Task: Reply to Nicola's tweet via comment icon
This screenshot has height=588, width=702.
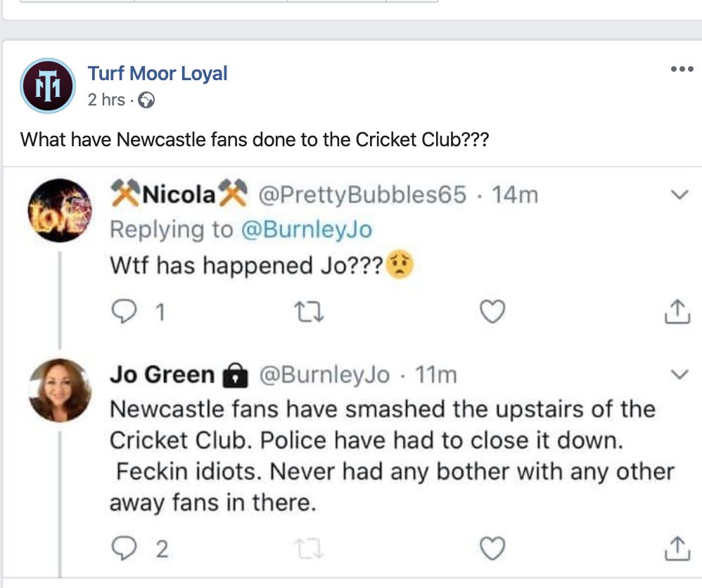Action: click(123, 311)
